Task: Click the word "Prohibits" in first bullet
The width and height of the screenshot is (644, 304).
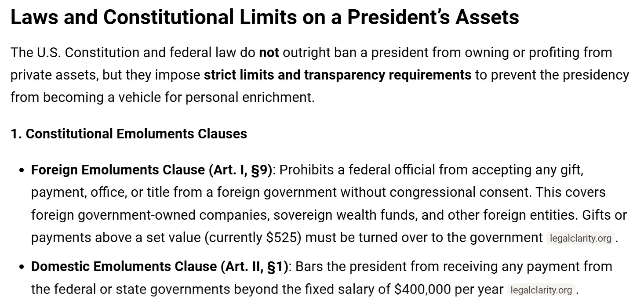Action: click(307, 170)
